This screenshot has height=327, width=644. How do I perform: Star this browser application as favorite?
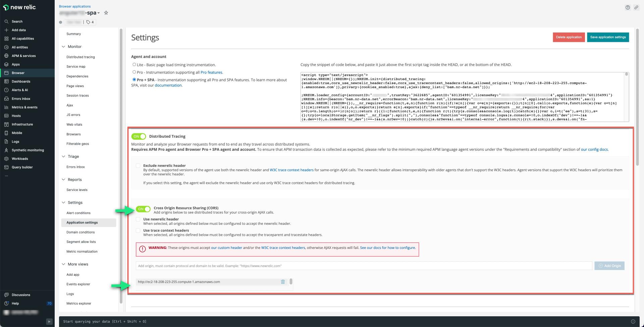(106, 12)
